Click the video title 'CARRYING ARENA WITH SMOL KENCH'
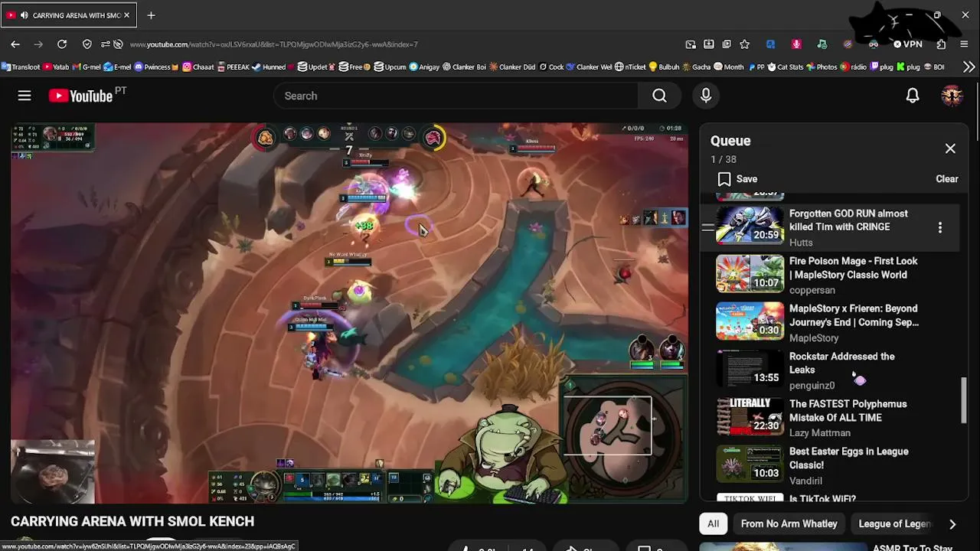The image size is (980, 551). click(132, 521)
